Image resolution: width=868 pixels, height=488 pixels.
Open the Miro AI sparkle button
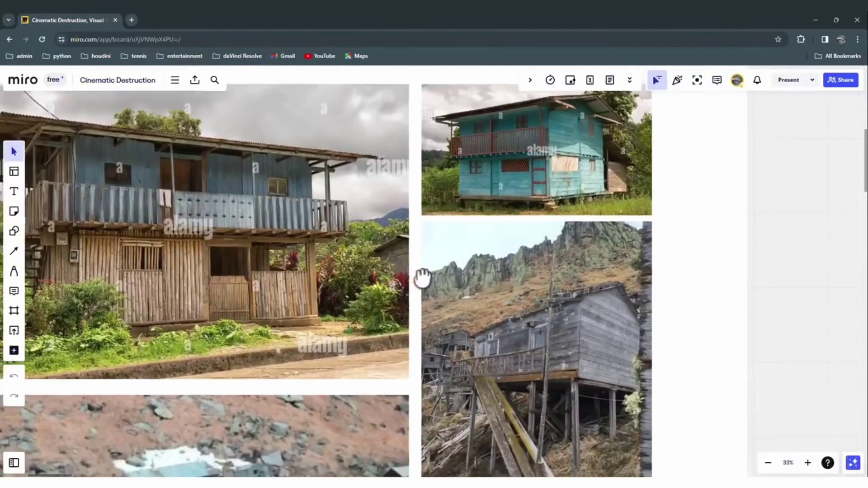point(853,463)
